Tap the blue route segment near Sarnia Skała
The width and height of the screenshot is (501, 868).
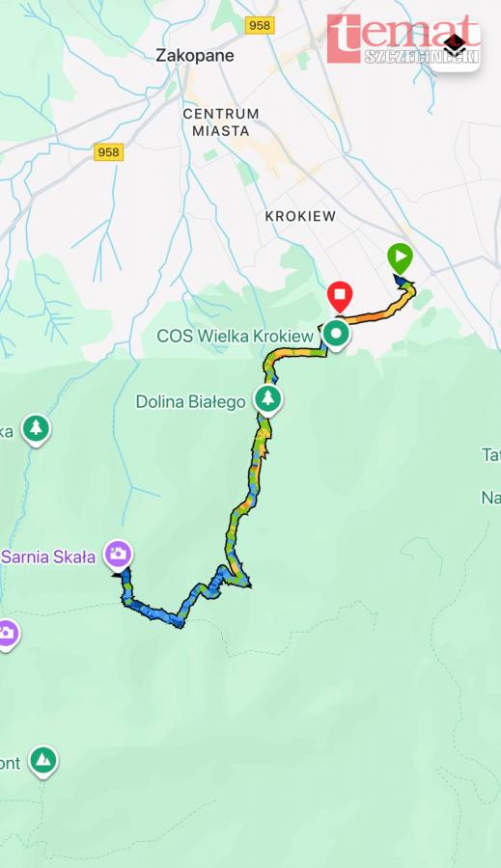(x=149, y=610)
